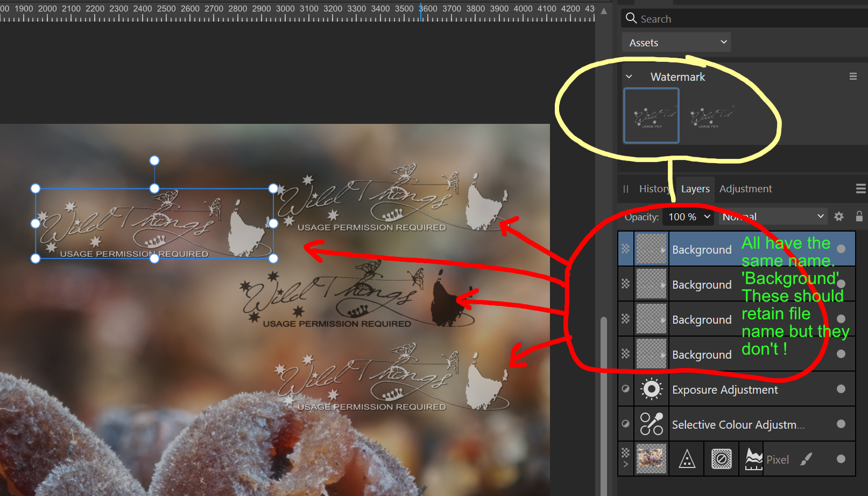Click the levels histogram icon on Pixel layer
Viewport: 868px width, 496px height.
(x=754, y=459)
